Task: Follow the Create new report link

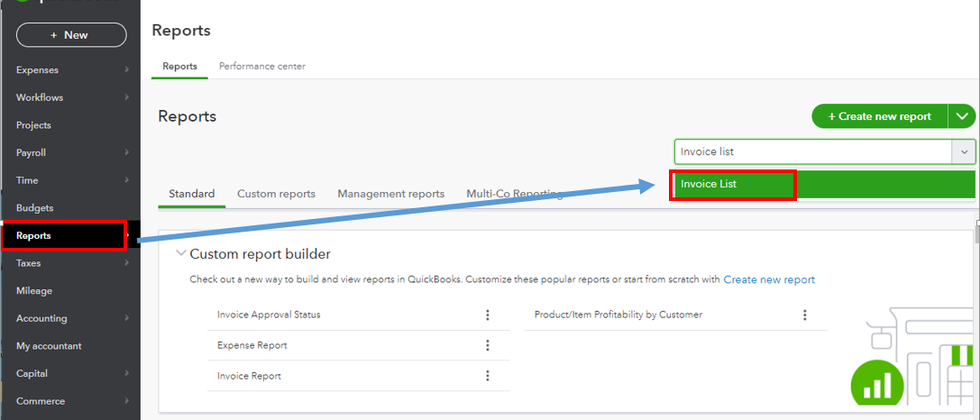Action: (x=769, y=280)
